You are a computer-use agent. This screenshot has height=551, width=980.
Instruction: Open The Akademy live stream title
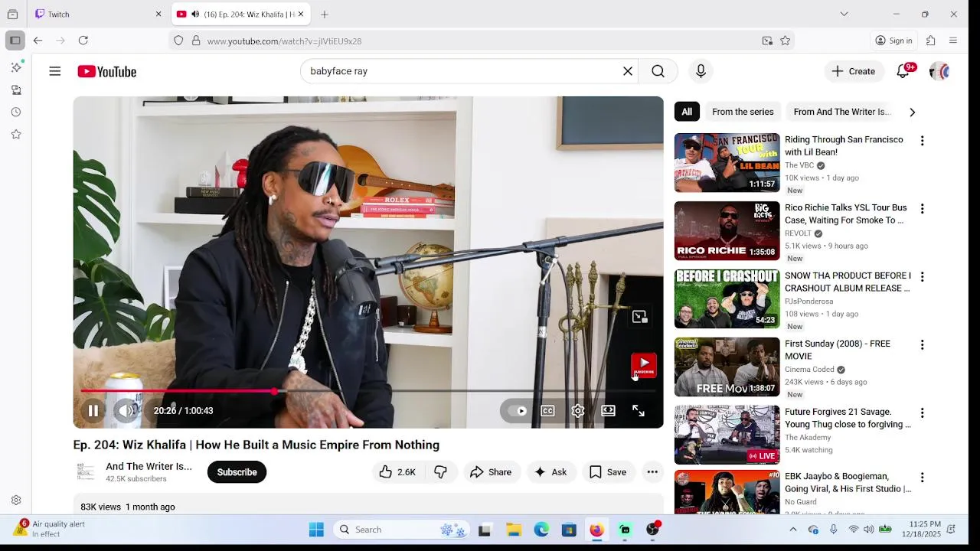tap(848, 418)
